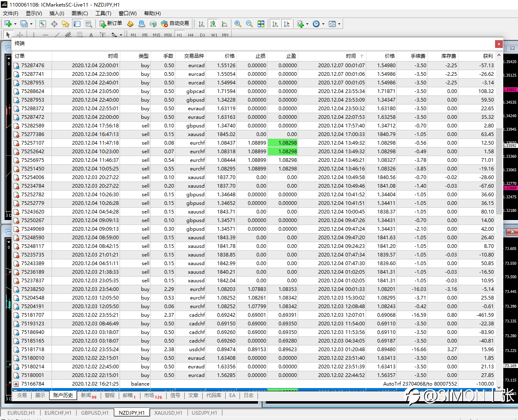
Task: Switch to the 日志 terminal tab
Action: click(249, 395)
